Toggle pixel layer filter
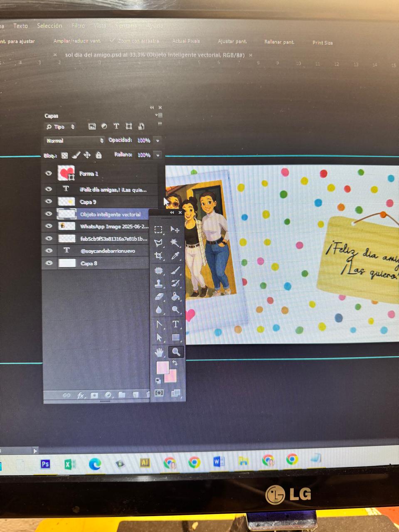Viewport: 399px width, 532px height. tap(92, 126)
